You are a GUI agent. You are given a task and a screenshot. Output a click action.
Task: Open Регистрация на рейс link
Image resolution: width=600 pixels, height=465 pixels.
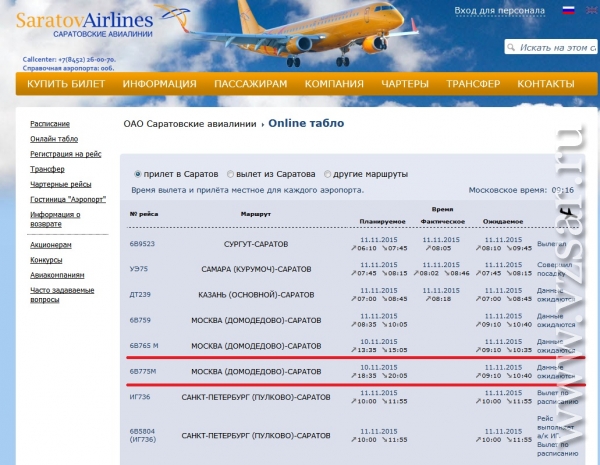point(65,154)
